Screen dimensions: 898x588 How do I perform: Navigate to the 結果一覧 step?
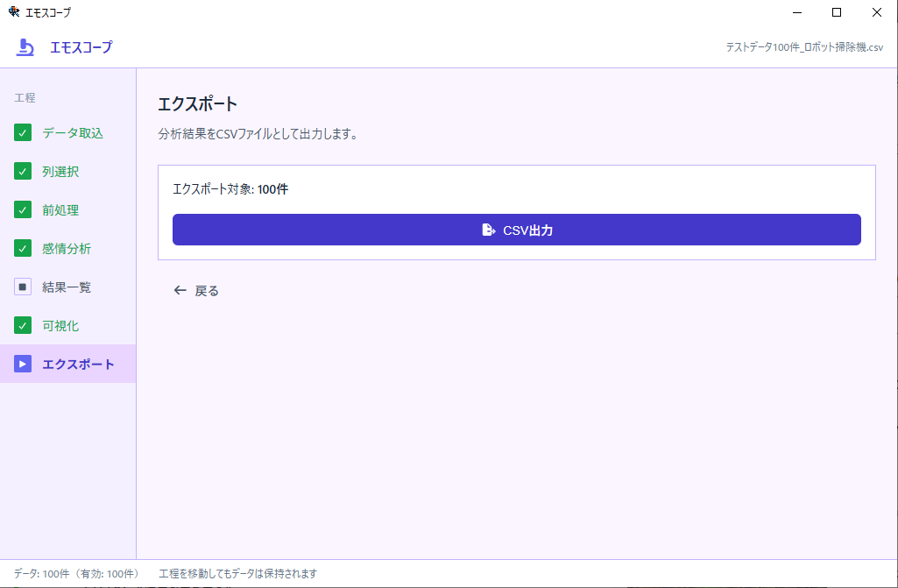[67, 287]
